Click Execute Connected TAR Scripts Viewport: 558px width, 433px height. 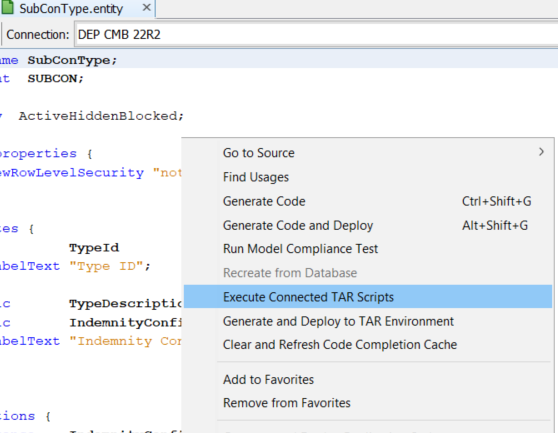point(368,297)
